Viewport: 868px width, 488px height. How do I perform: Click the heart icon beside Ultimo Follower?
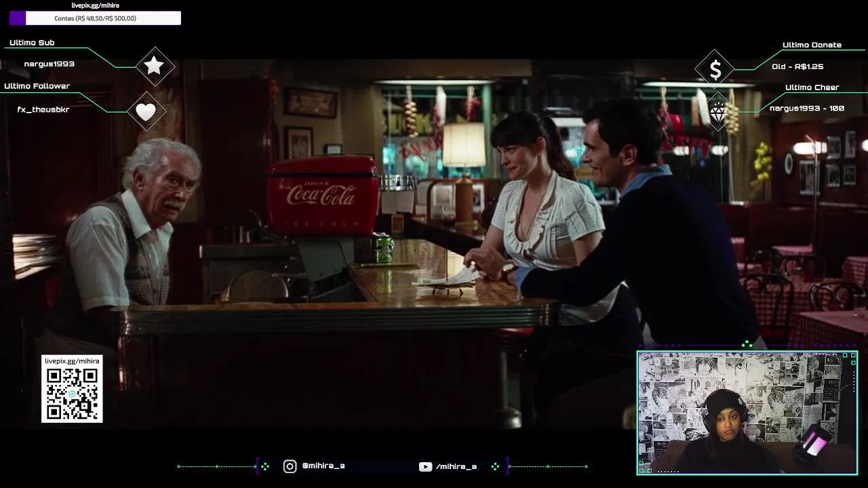pos(146,112)
